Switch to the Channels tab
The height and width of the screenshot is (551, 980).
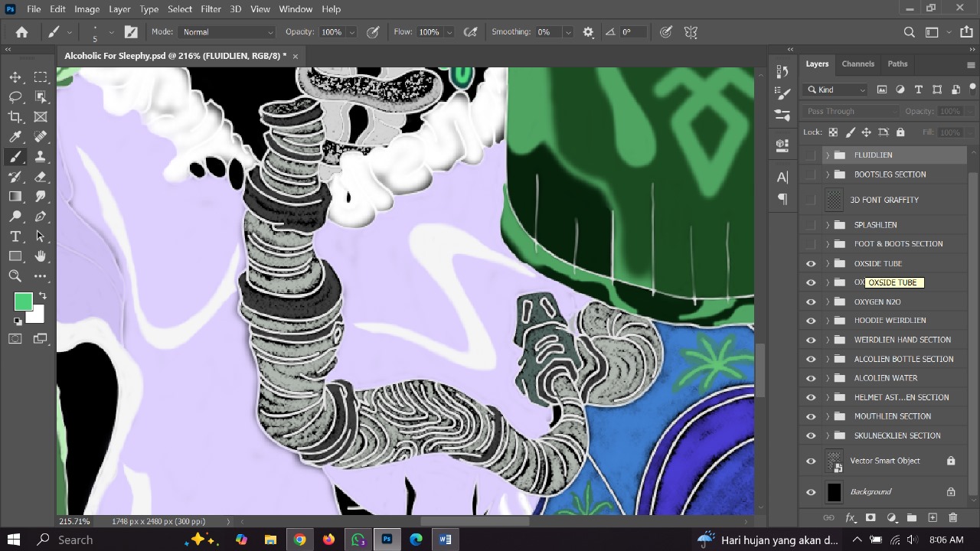[x=857, y=64]
